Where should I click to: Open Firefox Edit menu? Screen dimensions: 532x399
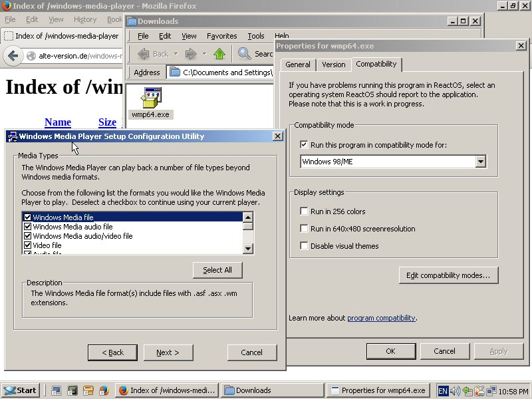point(32,19)
